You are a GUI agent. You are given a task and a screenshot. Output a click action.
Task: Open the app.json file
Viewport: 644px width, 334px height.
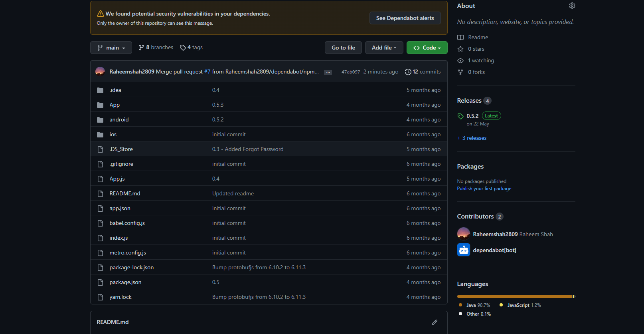click(120, 208)
